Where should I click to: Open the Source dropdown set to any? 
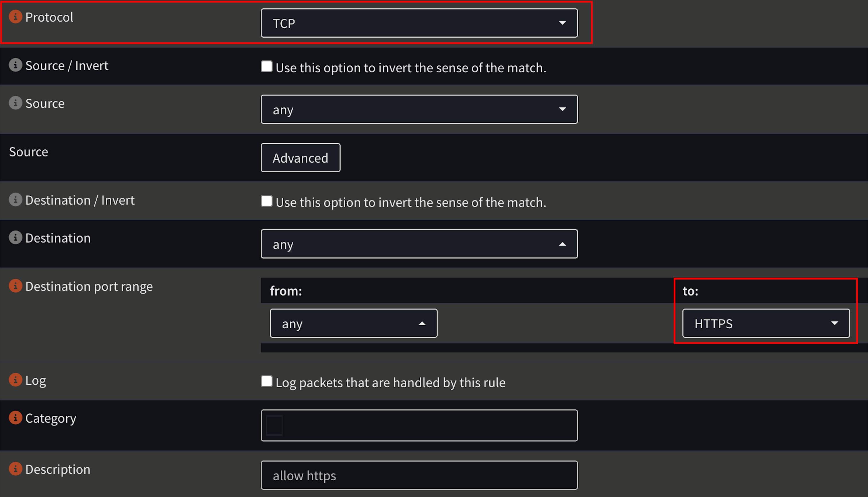(x=419, y=109)
